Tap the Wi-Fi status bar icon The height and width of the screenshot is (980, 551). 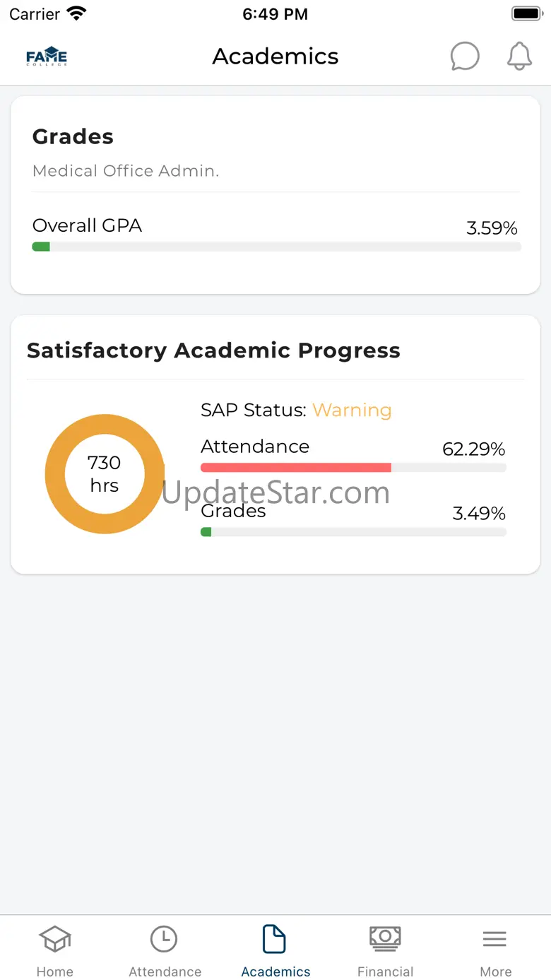76,13
